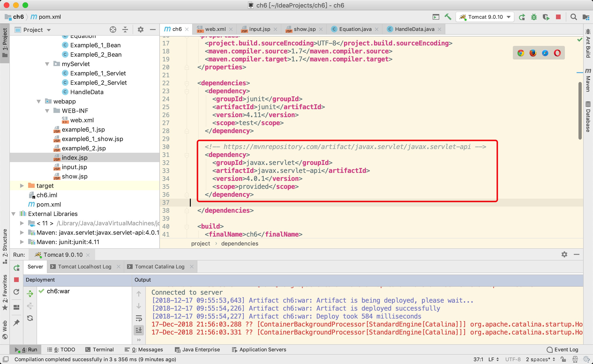593x364 pixels.
Task: Open in Chrome browser icon
Action: (521, 53)
